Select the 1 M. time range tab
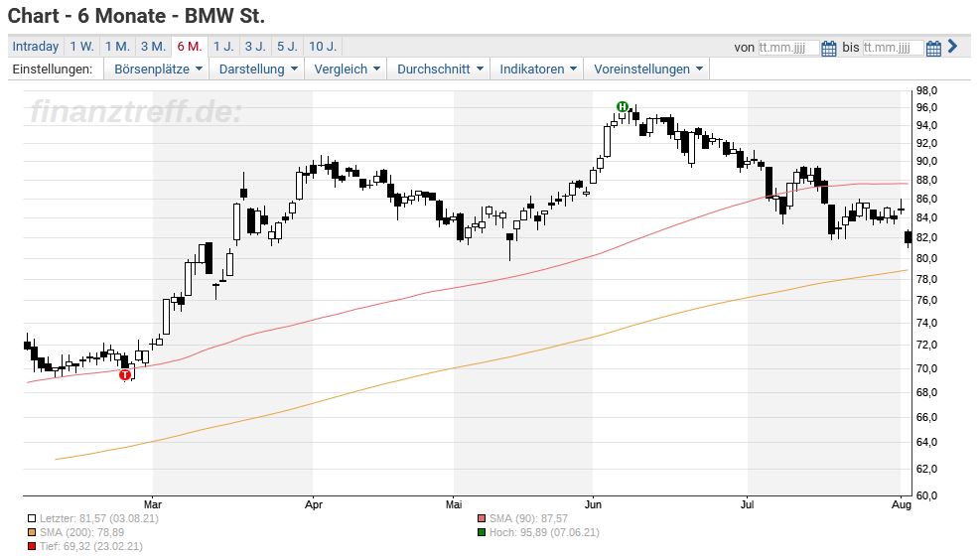Viewport: 980px width, 560px height. click(117, 47)
